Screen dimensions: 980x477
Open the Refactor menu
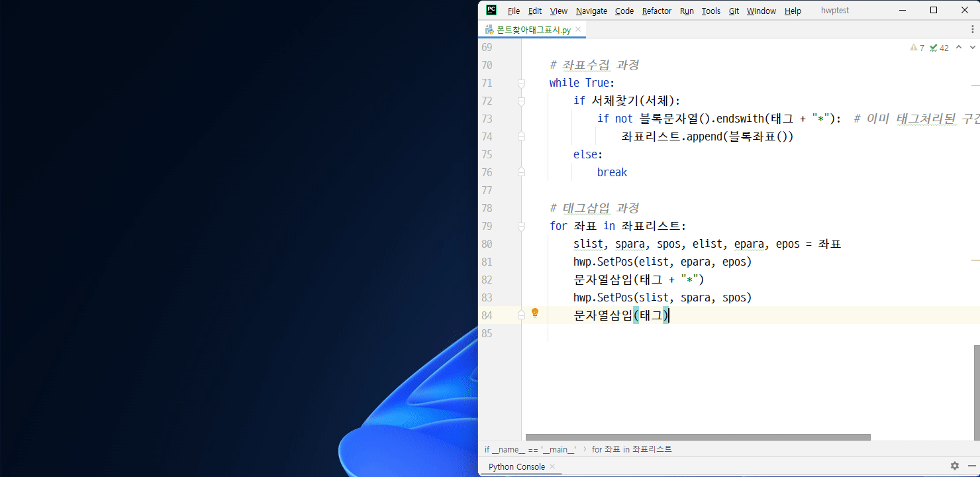click(657, 11)
